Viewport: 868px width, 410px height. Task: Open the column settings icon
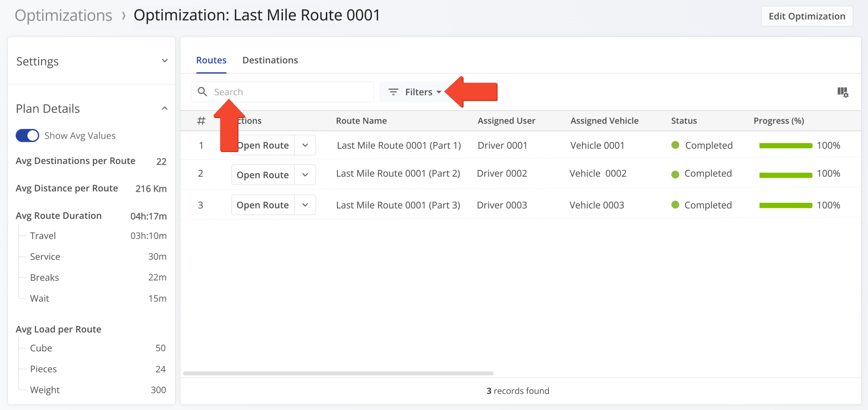(x=843, y=92)
